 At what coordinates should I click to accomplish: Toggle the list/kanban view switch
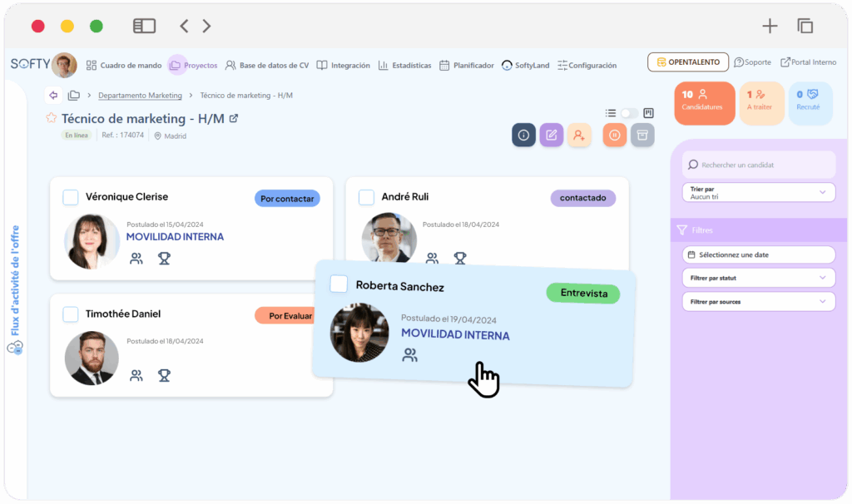tap(629, 113)
